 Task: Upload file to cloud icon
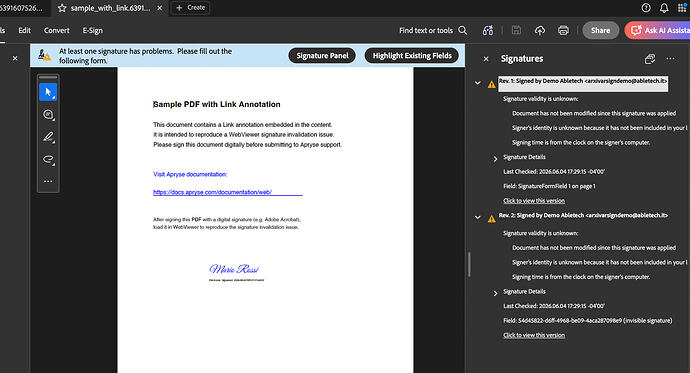coord(540,30)
